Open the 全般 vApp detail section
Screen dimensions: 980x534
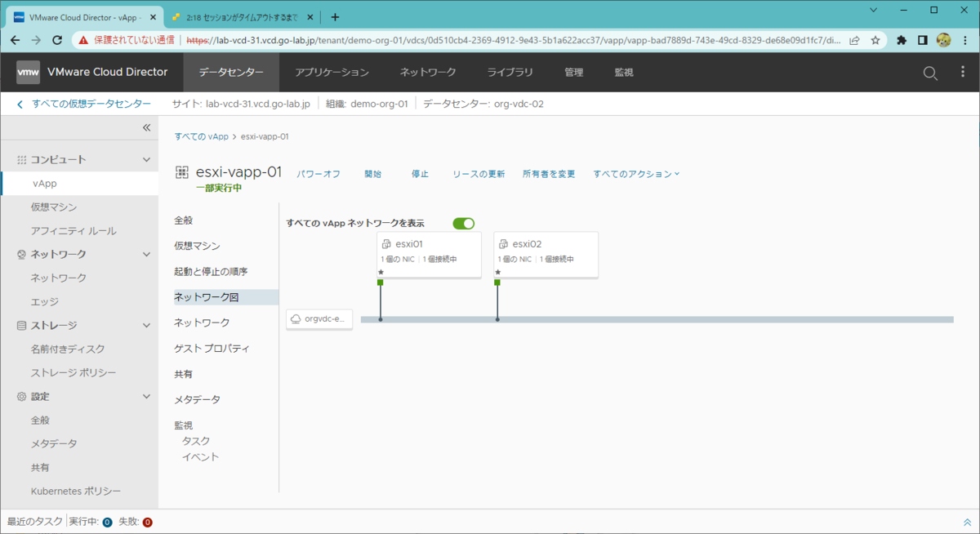[x=184, y=220]
